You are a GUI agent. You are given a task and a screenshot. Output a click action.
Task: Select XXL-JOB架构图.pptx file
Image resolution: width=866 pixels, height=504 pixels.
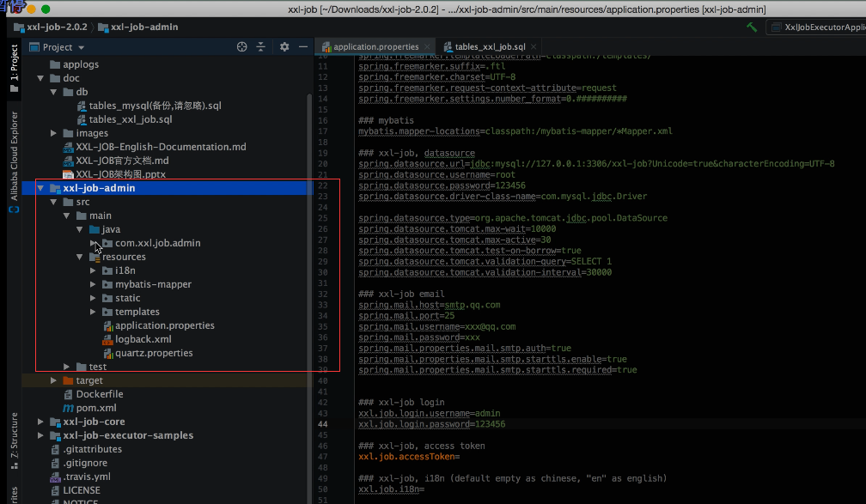coord(114,174)
